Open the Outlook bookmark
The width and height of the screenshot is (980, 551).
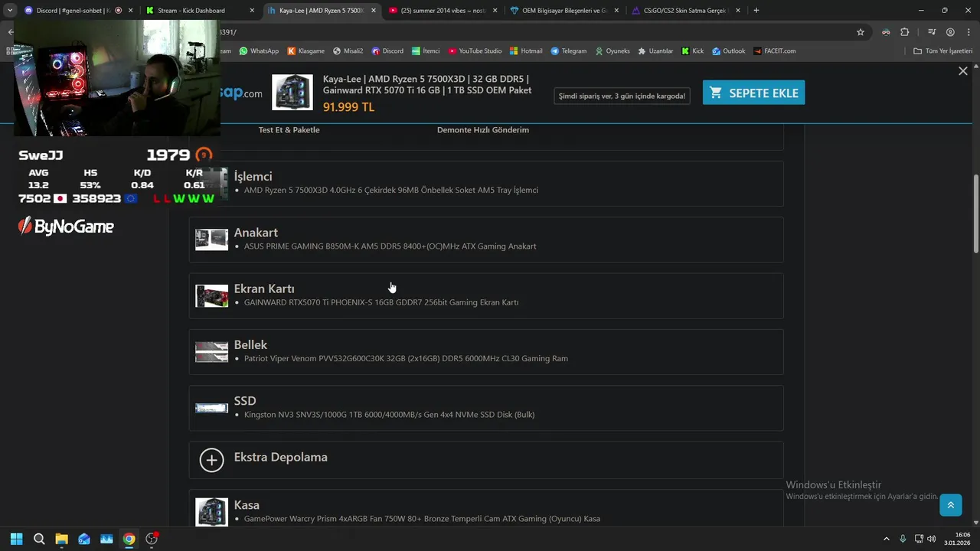point(728,51)
